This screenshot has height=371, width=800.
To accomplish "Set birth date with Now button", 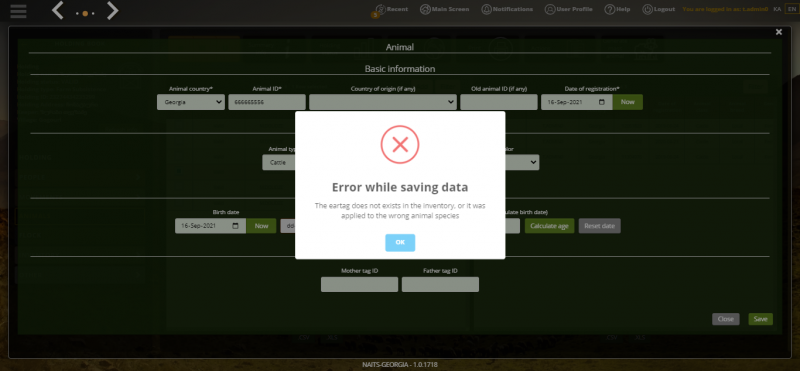I will point(261,226).
